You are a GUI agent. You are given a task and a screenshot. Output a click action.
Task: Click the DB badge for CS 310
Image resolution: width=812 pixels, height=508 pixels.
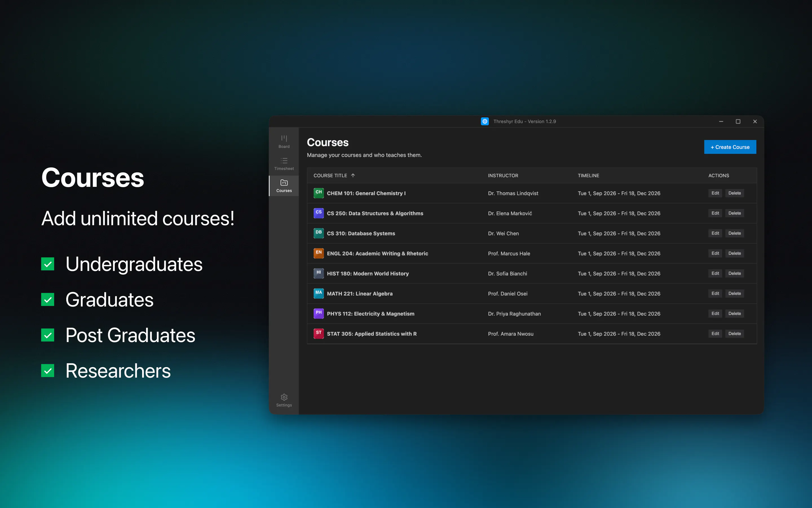pos(318,233)
